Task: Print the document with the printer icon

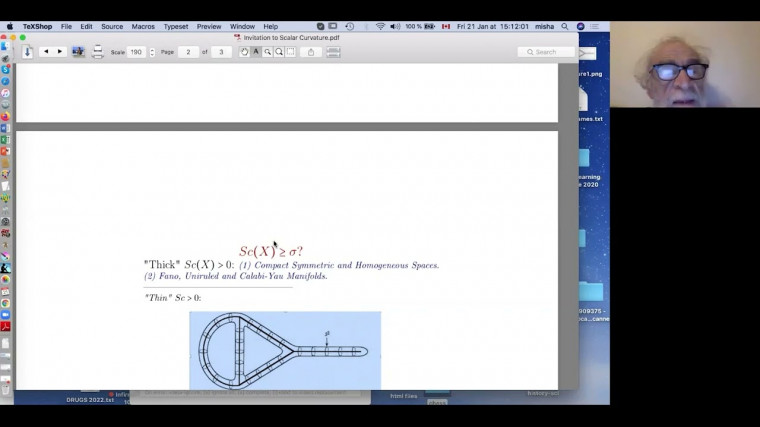Action: [97, 52]
